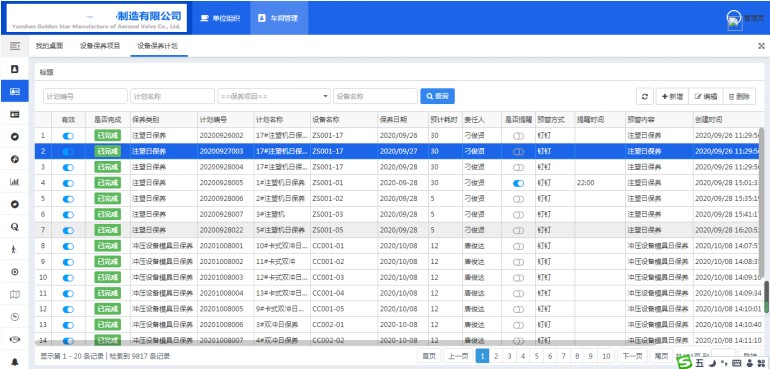The height and width of the screenshot is (369, 770).
Task: Switch to the 我的桌面 tab
Action: click(50, 46)
